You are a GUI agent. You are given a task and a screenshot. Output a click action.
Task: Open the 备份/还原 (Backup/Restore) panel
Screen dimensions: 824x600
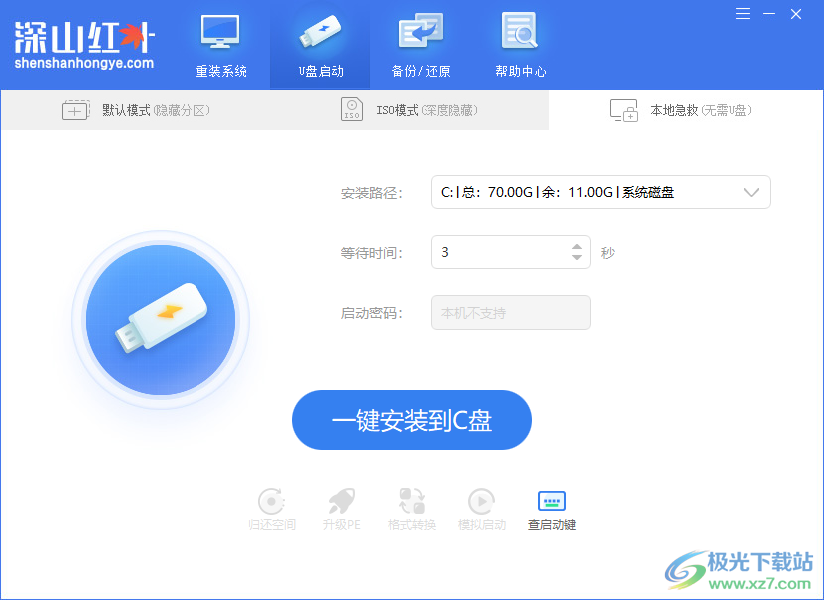420,44
